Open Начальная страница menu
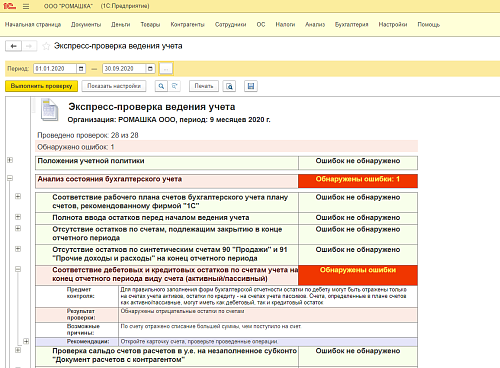The image size is (500, 368). (x=33, y=24)
